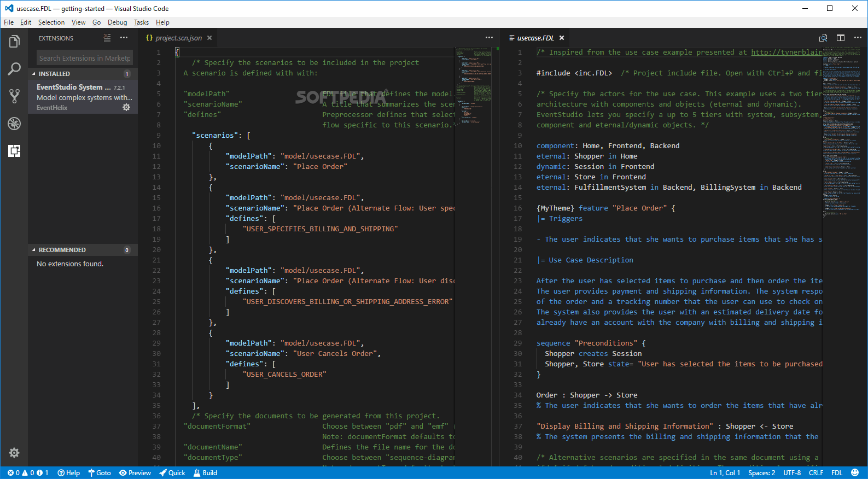Open the Go menu
This screenshot has width=868, height=479.
[97, 22]
